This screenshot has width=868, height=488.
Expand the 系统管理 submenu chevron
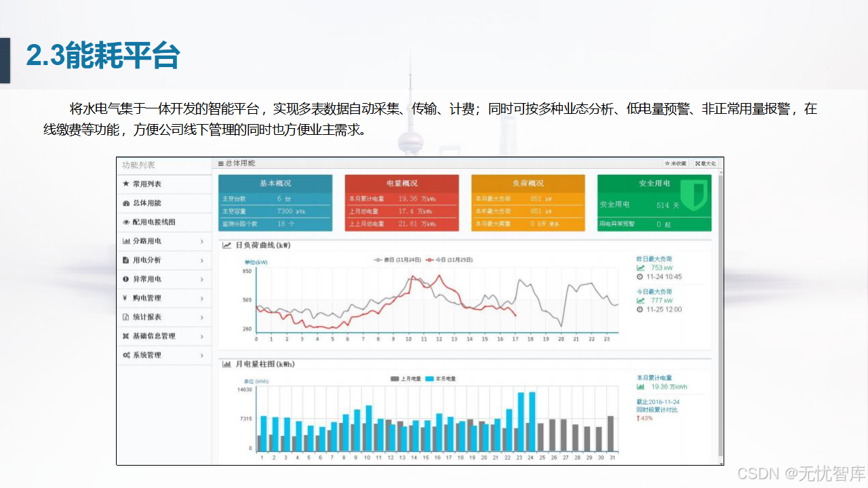(202, 355)
